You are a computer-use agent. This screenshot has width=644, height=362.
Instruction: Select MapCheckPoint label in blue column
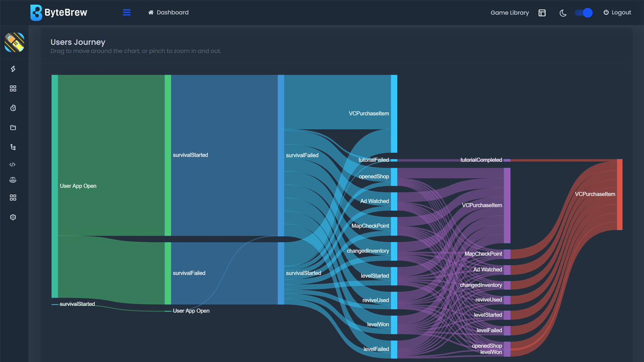click(370, 226)
